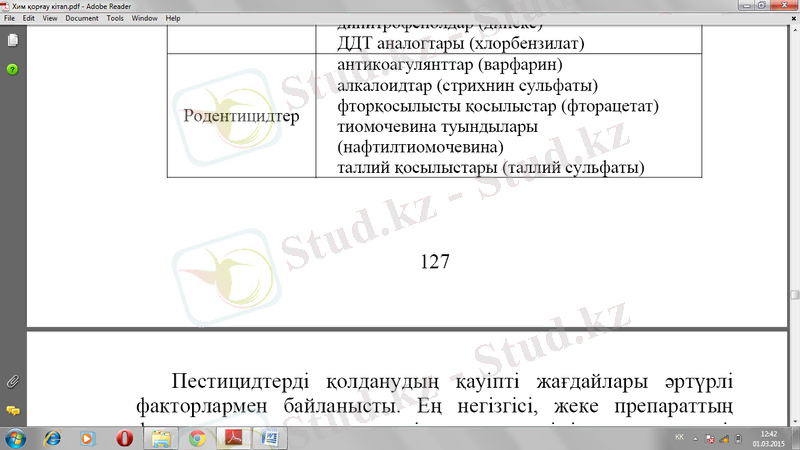Switch to Microsoft Word on the taskbar
The height and width of the screenshot is (450, 800).
[270, 438]
